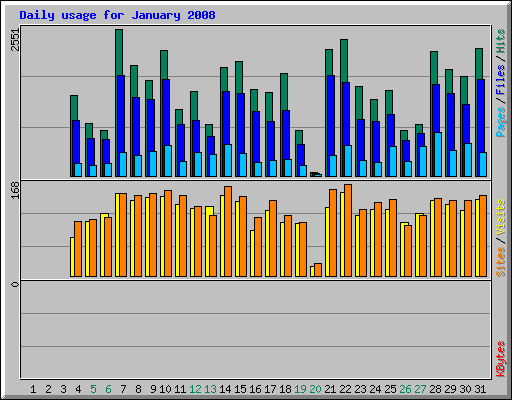Click the Pages legend label
The image size is (512, 400).
click(x=500, y=122)
